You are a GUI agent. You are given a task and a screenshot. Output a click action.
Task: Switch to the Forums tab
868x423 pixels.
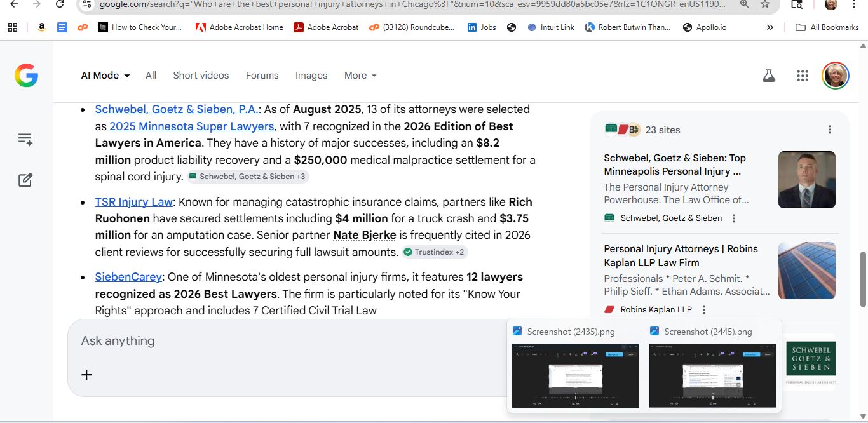(262, 75)
